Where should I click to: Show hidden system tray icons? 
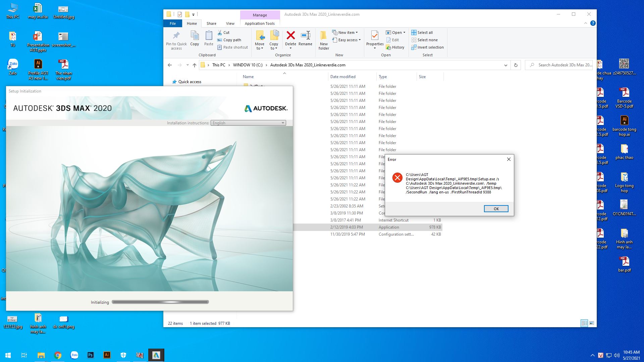coord(592,355)
